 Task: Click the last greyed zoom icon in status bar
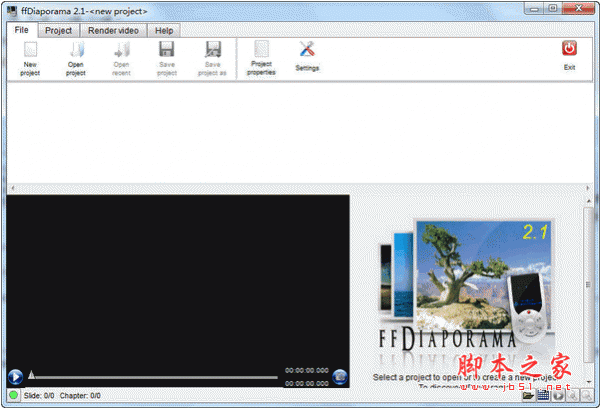pyautogui.click(x=587, y=395)
